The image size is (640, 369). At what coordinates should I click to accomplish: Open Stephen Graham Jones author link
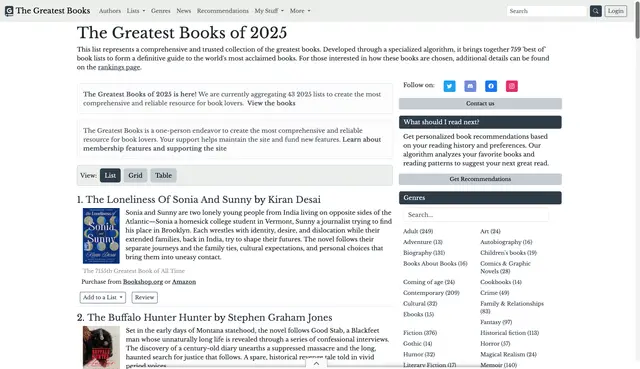point(280,318)
